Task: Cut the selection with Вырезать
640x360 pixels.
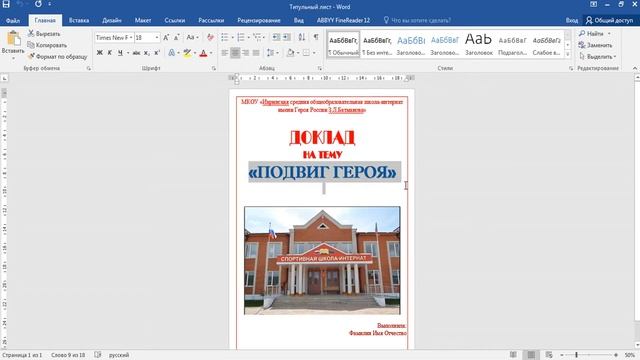Action: (x=44, y=34)
